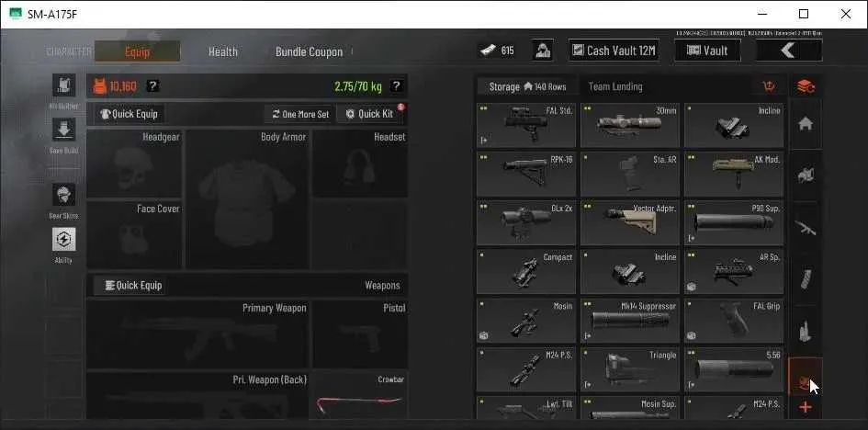Select the FAL Grip item
This screenshot has width=868, height=430.
734,321
